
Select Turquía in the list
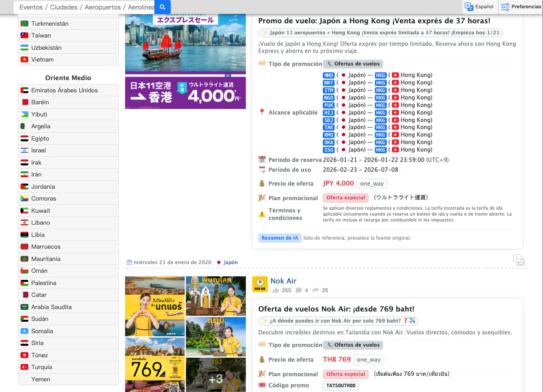(68, 367)
